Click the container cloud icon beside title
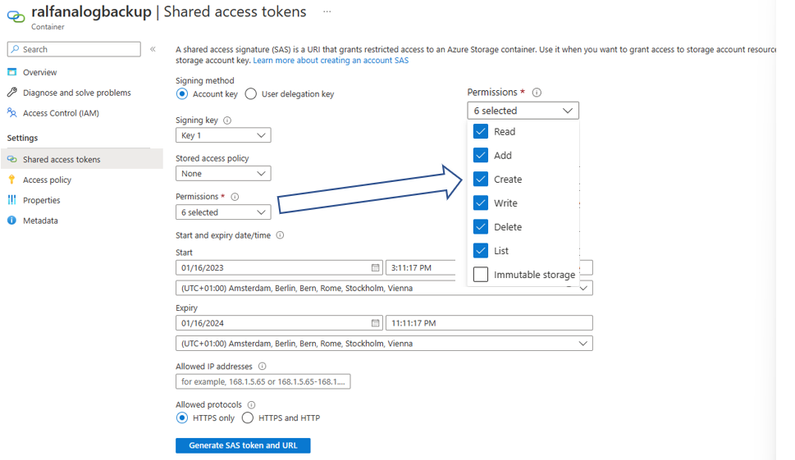The width and height of the screenshot is (795, 460). click(x=16, y=14)
